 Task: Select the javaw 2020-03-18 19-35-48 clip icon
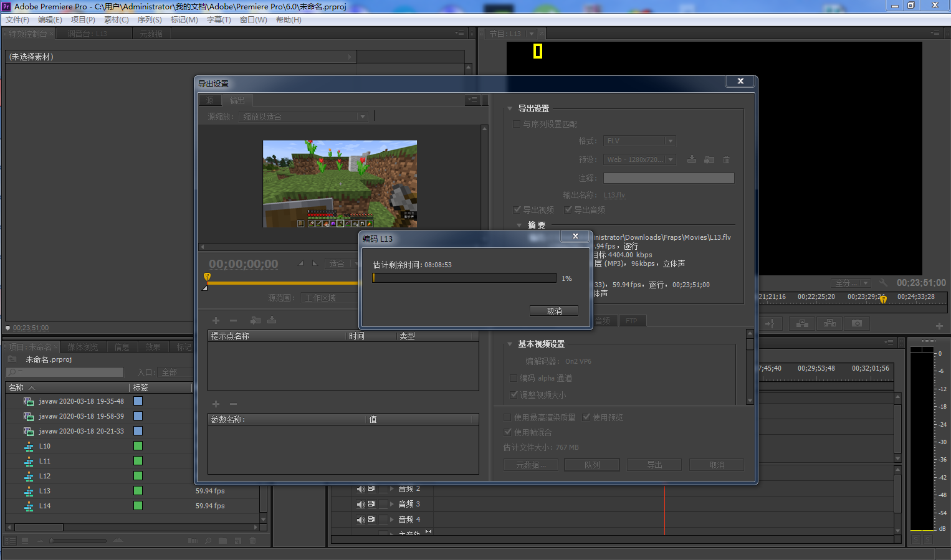point(29,402)
